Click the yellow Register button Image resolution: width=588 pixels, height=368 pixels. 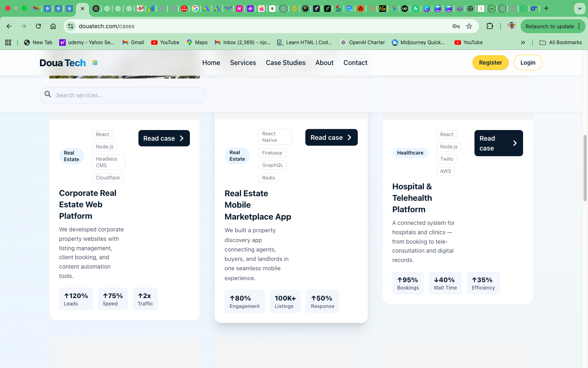coord(490,63)
